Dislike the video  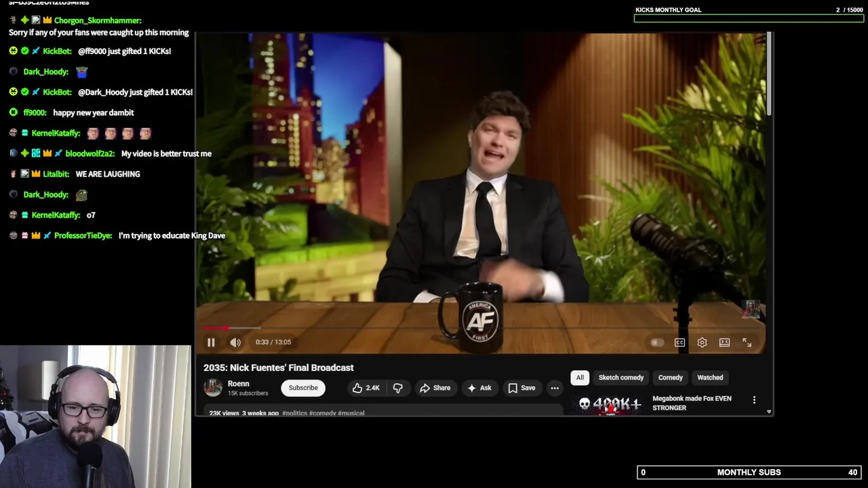pos(398,388)
